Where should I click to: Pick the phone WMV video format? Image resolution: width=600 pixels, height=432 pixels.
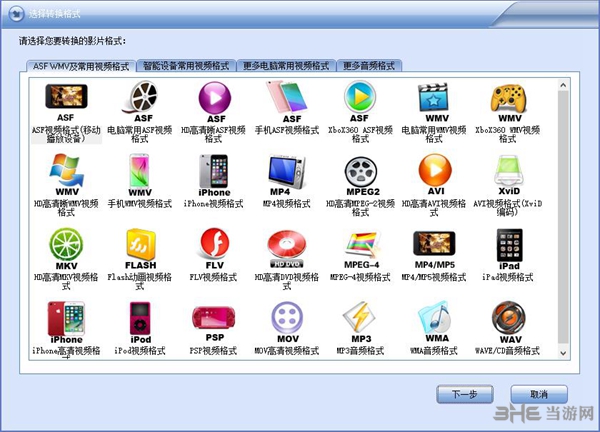click(140, 181)
